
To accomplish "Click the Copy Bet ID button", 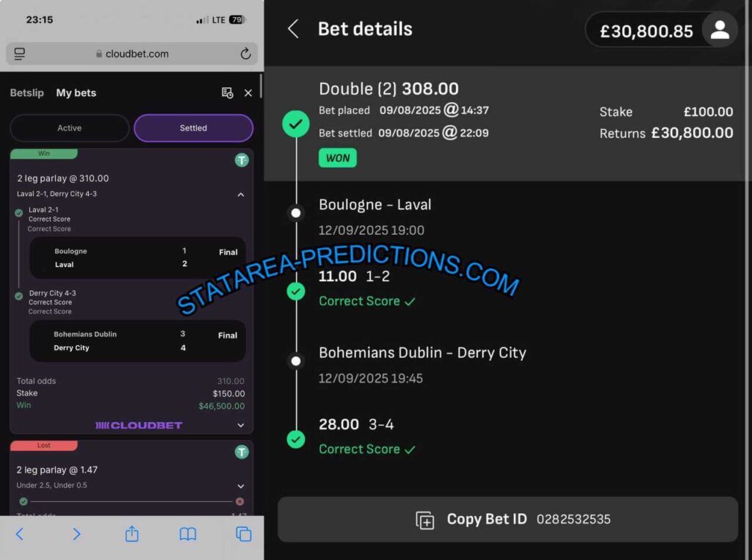I will (508, 520).
